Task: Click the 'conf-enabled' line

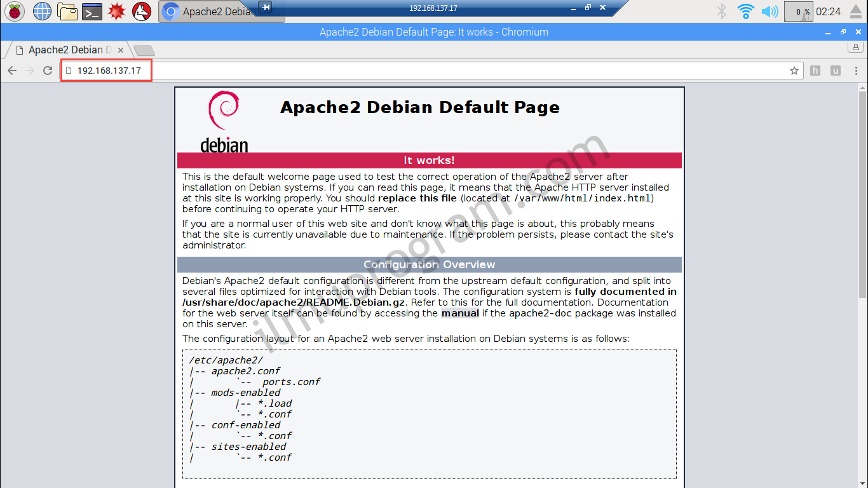Action: [246, 425]
